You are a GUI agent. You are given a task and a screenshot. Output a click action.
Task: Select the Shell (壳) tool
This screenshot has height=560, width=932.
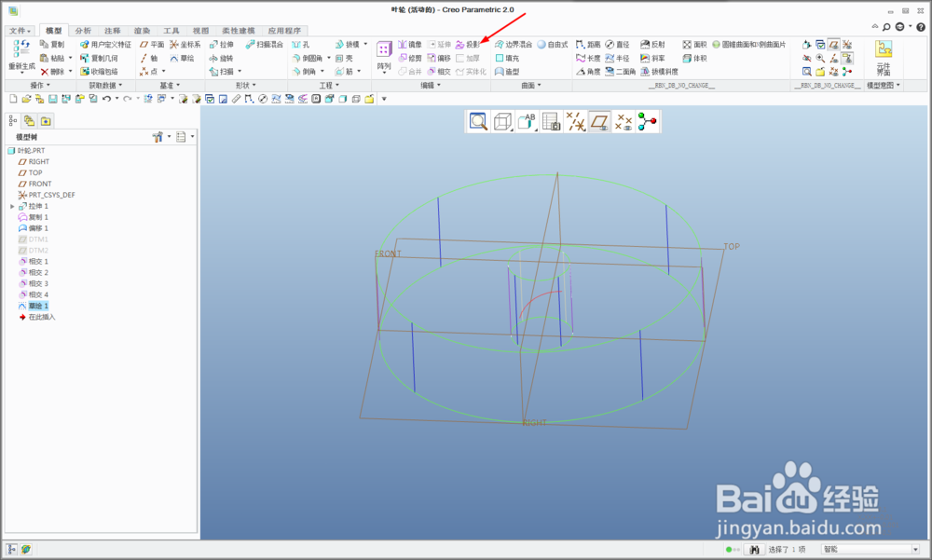(344, 59)
